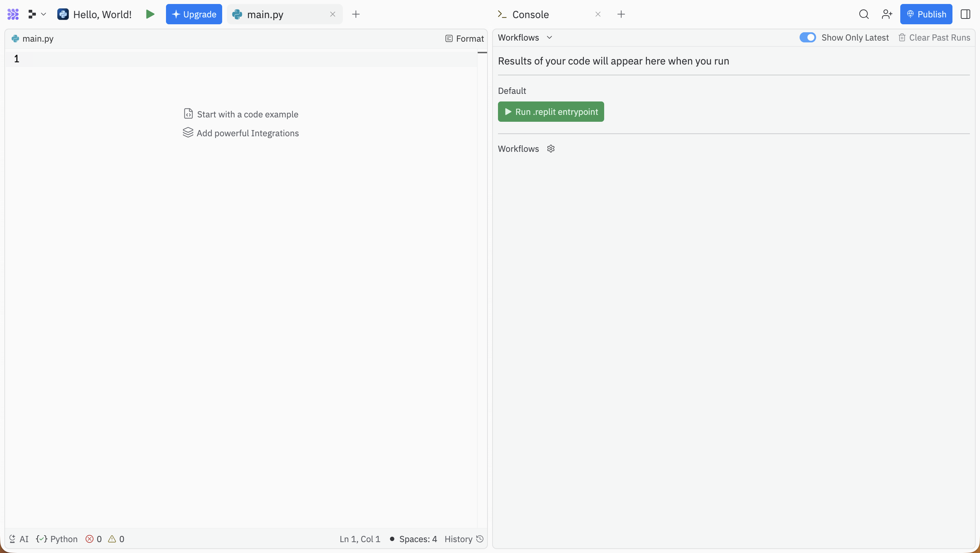Click the errors count indicator
The width and height of the screenshot is (980, 553).
[x=93, y=539]
